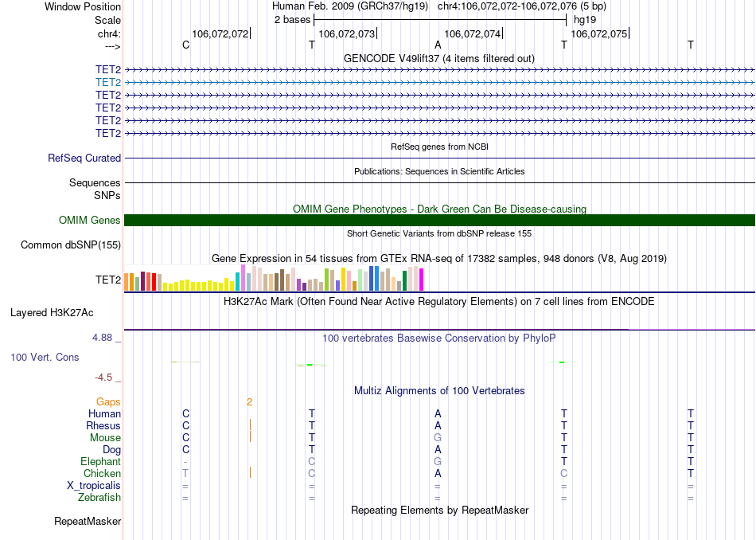Click the 4.88 PhyloP upper-limit value
Viewport: 756px width, 540px height.
pyautogui.click(x=103, y=338)
